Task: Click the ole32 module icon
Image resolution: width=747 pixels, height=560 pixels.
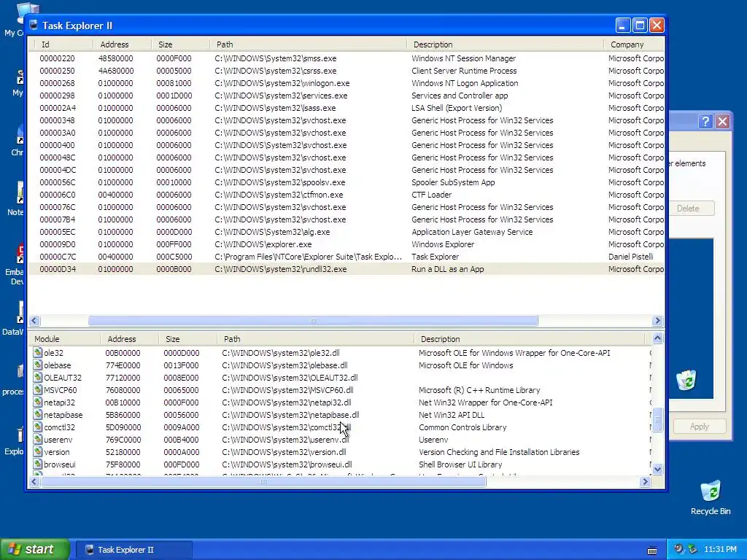Action: (x=38, y=352)
